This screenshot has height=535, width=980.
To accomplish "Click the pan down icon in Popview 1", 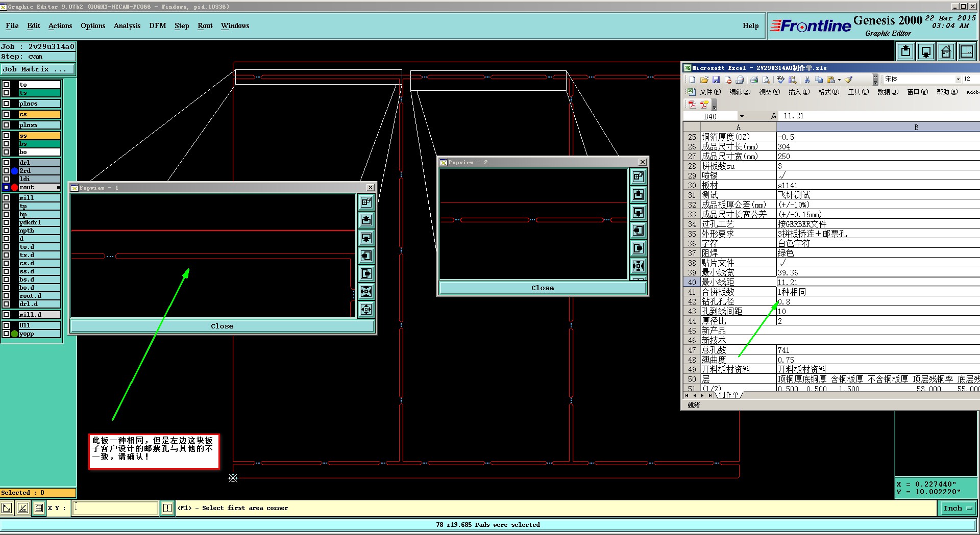I will point(366,238).
